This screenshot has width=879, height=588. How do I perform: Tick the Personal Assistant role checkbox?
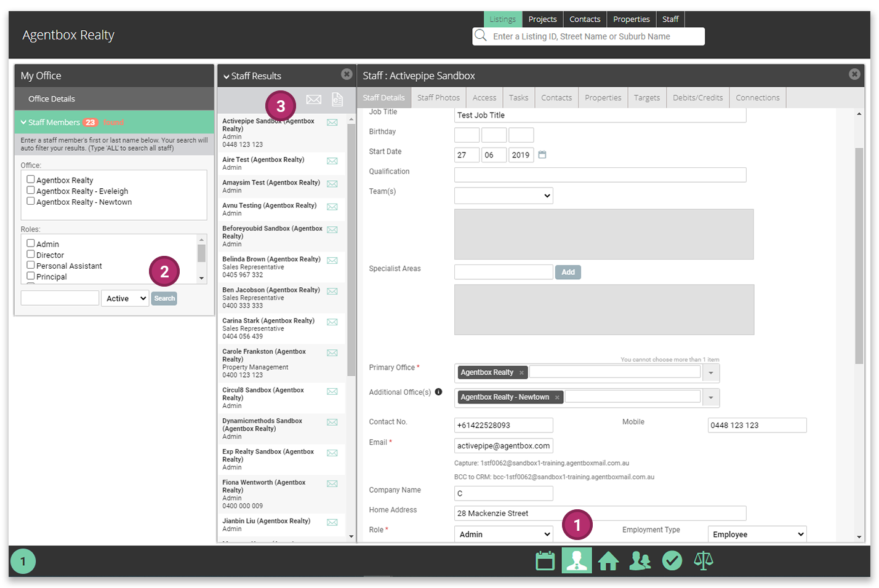pyautogui.click(x=31, y=265)
